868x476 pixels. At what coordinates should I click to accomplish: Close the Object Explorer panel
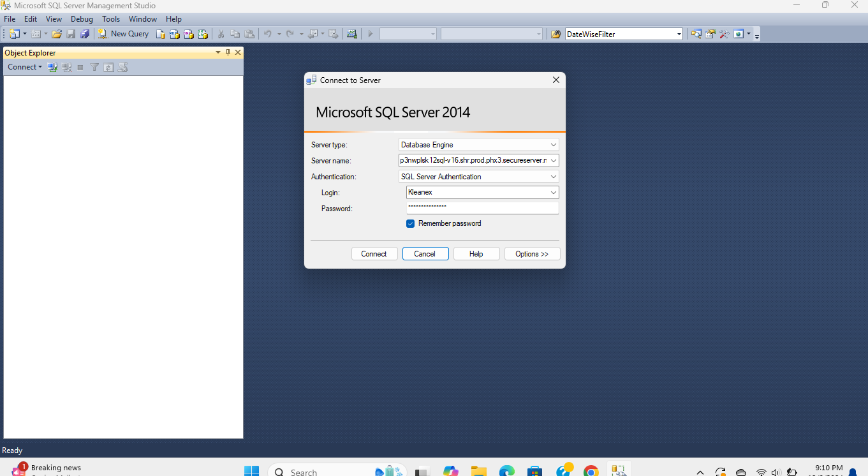238,52
